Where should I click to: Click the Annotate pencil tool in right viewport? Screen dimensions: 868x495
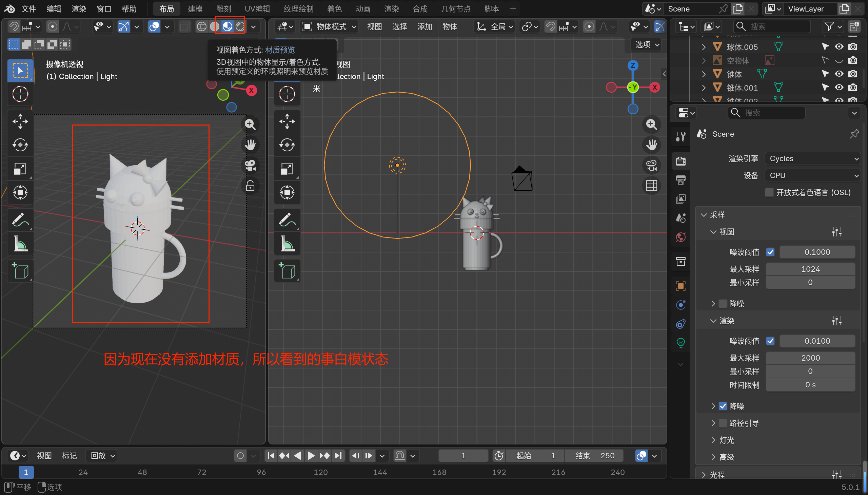click(287, 220)
